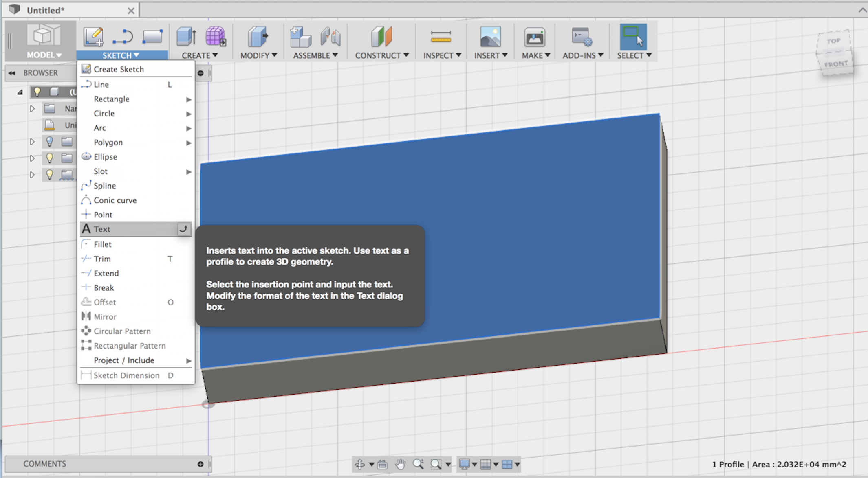Open the Arc submenu
Image resolution: width=868 pixels, height=478 pixels.
[x=136, y=128]
